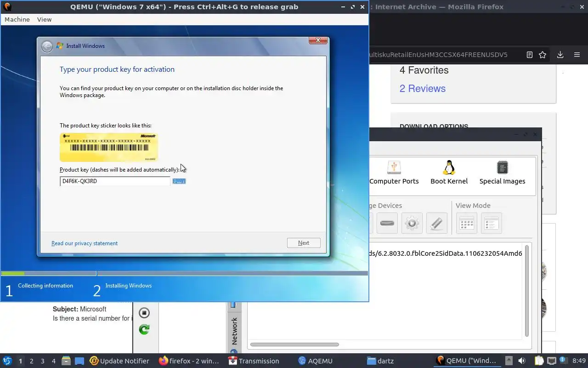Open the Machine menu in QEMU

tap(17, 19)
